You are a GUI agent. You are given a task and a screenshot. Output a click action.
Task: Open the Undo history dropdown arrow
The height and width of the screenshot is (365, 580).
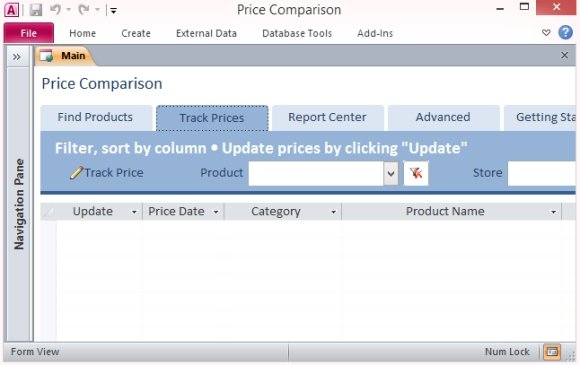[68, 10]
